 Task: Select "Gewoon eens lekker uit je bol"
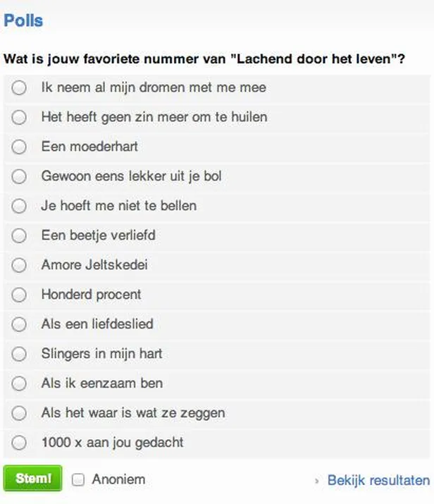tap(20, 176)
